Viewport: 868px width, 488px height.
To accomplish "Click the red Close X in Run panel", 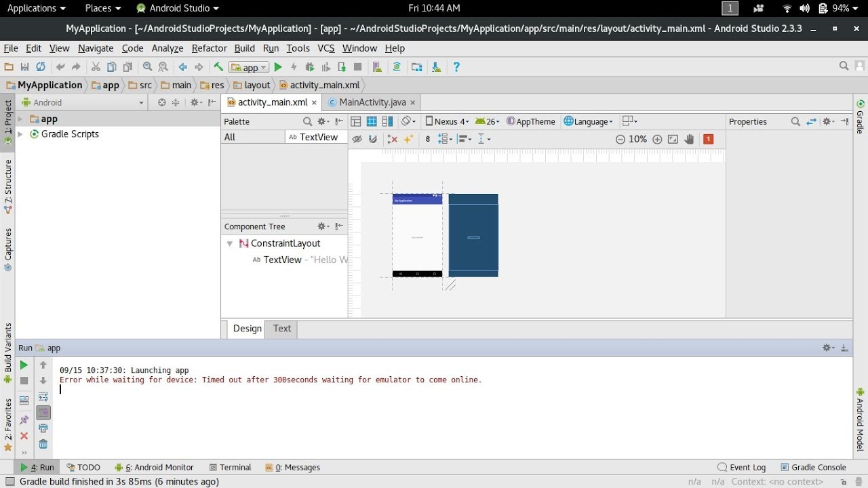I will (x=24, y=436).
